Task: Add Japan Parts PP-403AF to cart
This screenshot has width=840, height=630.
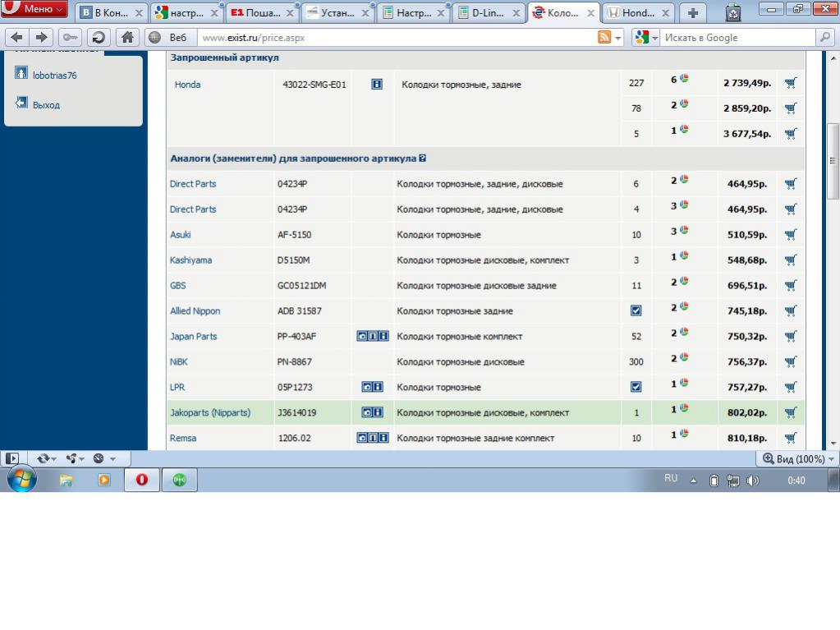Action: 791,336
